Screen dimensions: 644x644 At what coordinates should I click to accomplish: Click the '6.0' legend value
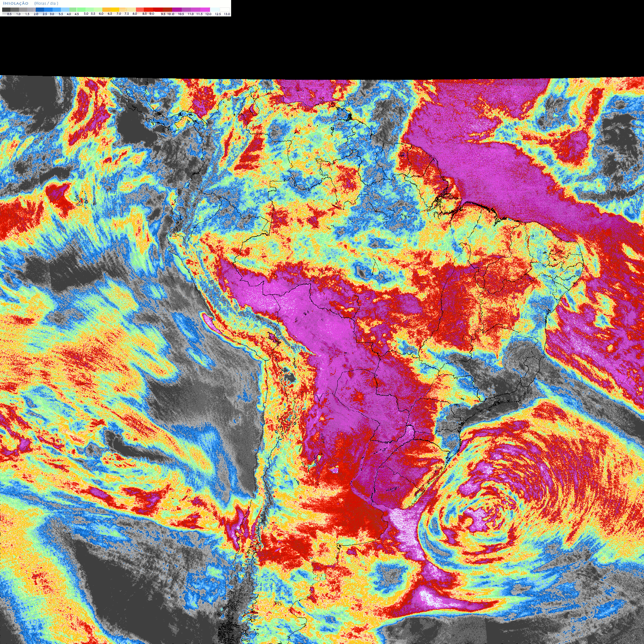coord(101,14)
